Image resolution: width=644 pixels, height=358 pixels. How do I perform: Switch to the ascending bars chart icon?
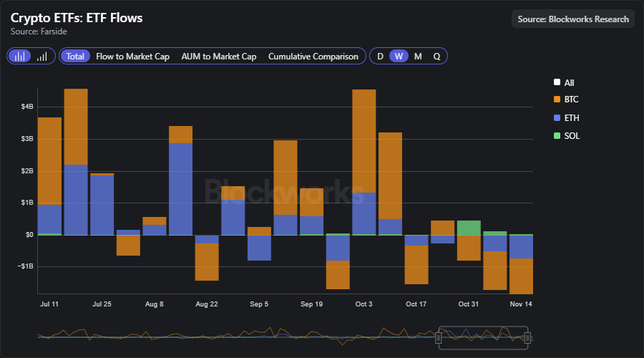[x=42, y=56]
